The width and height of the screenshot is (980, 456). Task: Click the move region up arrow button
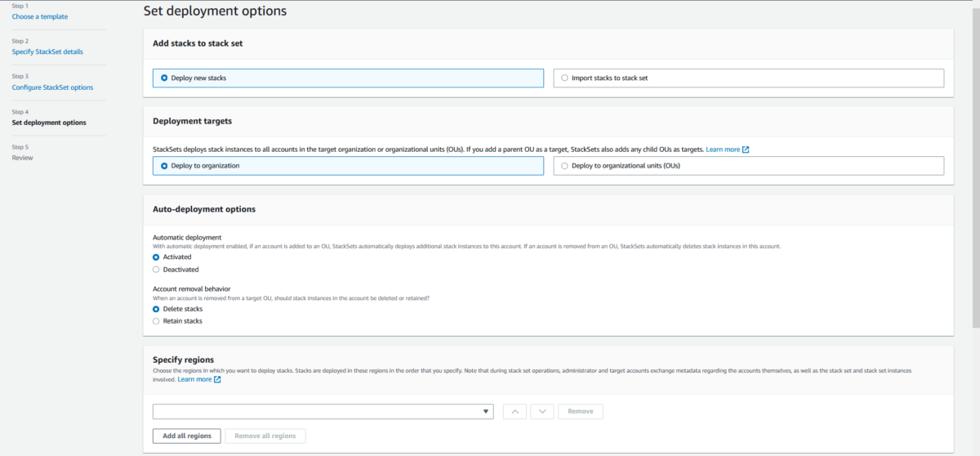pos(514,411)
